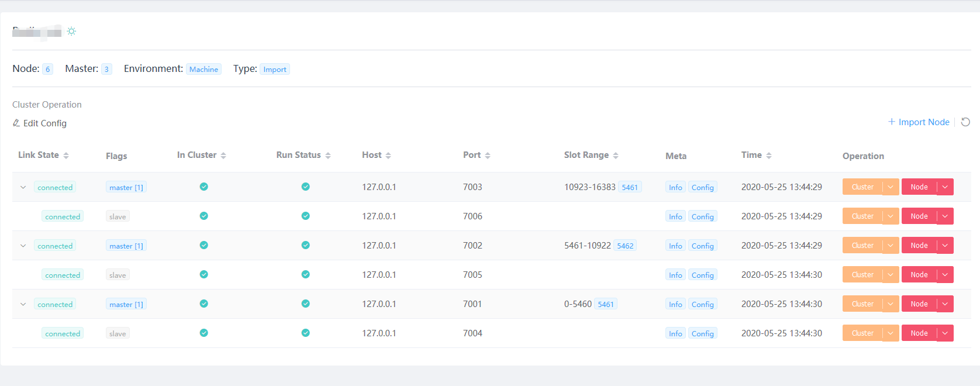Sort by Link State column
The height and width of the screenshot is (386, 980).
point(66,156)
